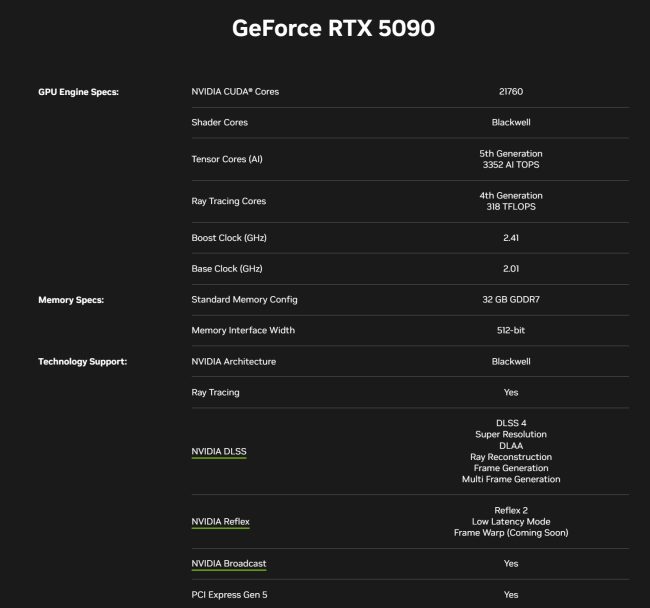Click the 3352 AI TOPS value
The image size is (650, 608).
(511, 165)
